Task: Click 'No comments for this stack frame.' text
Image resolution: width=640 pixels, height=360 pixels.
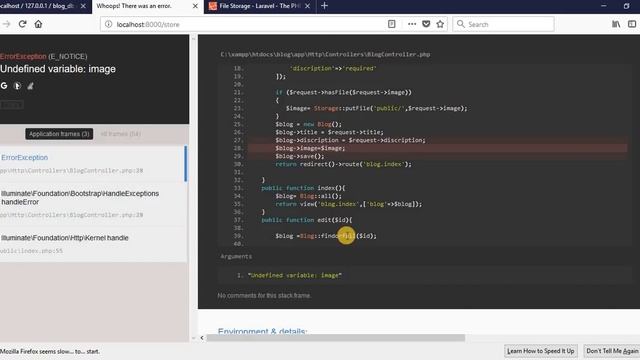Action: point(264,296)
